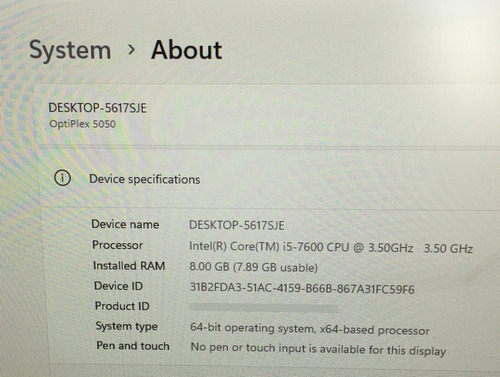The height and width of the screenshot is (377, 500).
Task: Select the No pen or touch input text
Action: tap(318, 349)
